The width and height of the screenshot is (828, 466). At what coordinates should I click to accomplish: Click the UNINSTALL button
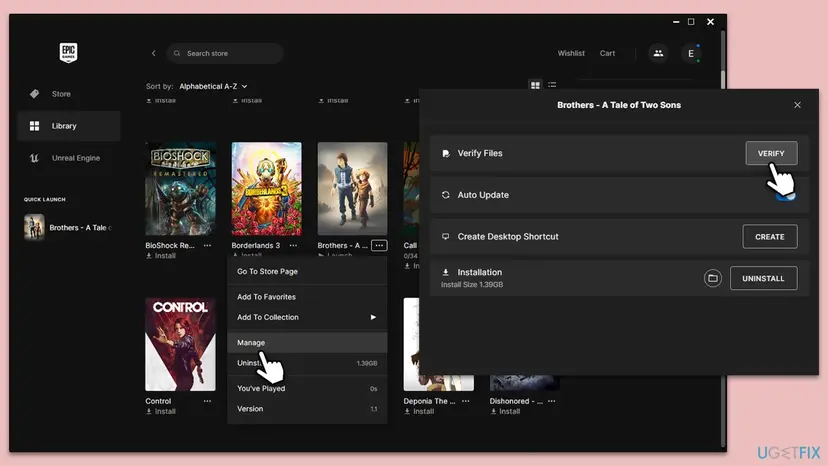pyautogui.click(x=764, y=278)
